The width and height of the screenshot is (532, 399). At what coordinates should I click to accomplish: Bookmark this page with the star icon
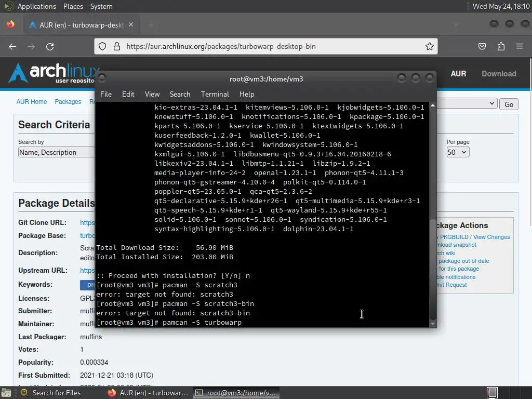coord(430,46)
